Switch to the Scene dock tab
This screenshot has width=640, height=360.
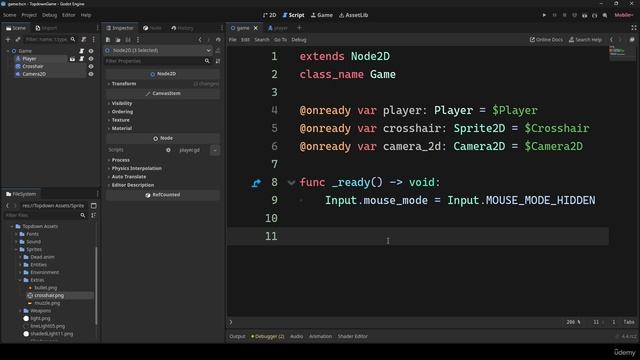16,28
